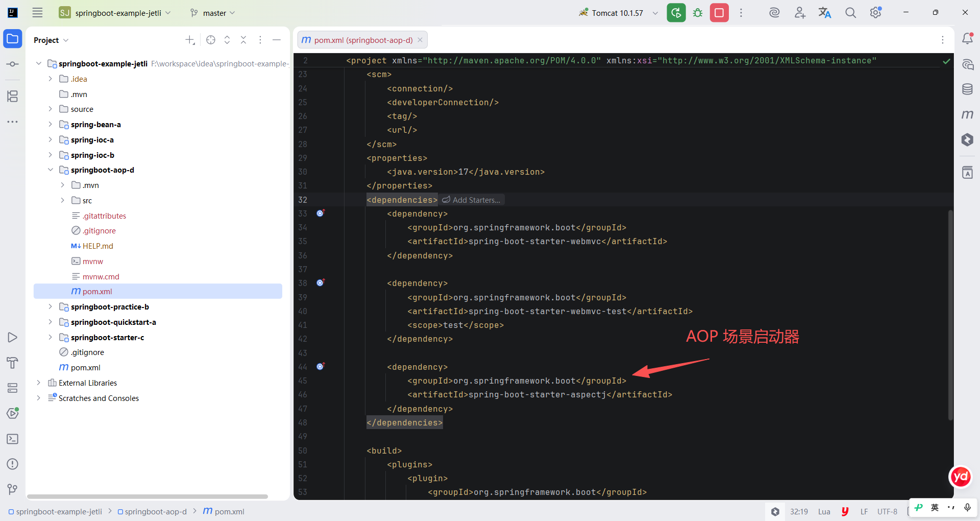
Task: Click the Lua status bar widget
Action: [824, 511]
